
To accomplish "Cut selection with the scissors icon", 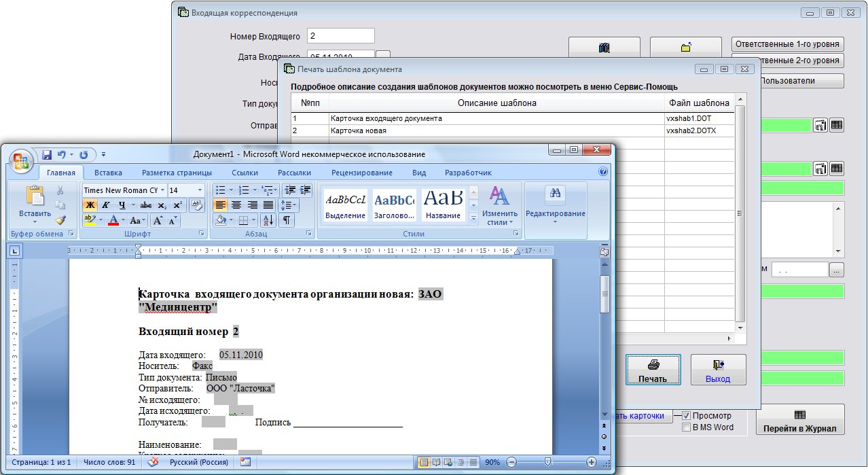I will [x=60, y=190].
